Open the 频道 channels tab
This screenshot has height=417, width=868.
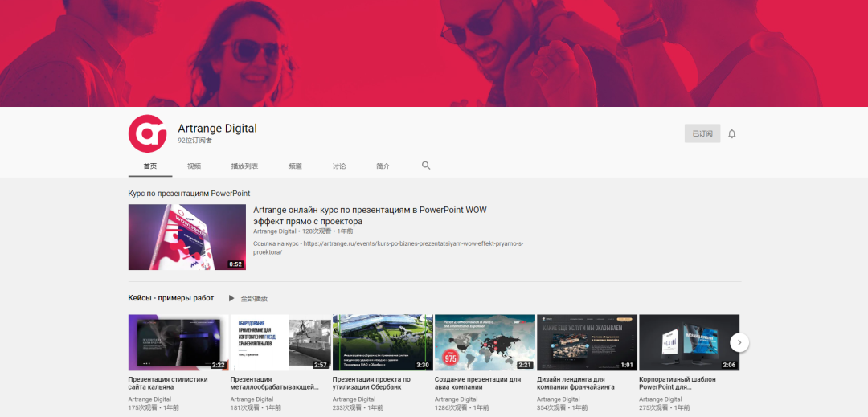coord(295,166)
